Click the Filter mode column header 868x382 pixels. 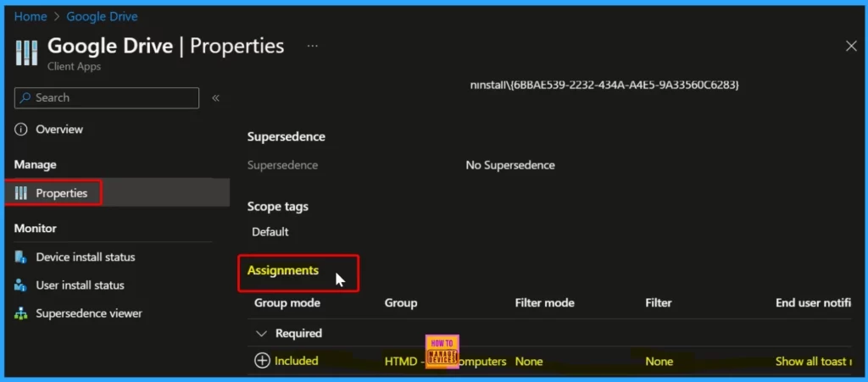pyautogui.click(x=545, y=303)
